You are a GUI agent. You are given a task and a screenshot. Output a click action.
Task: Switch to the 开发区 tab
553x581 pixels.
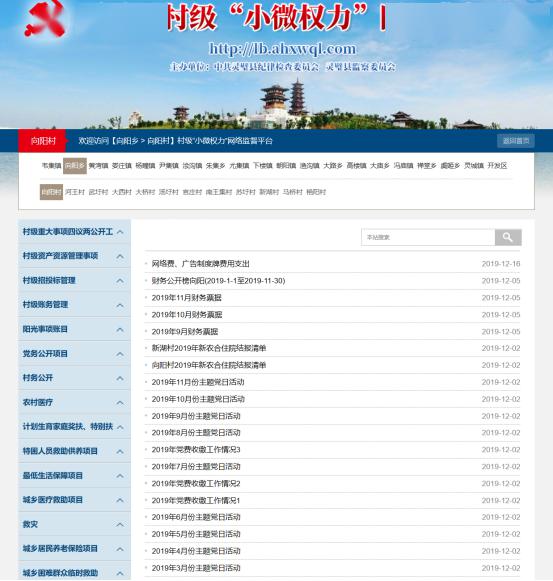[497, 166]
